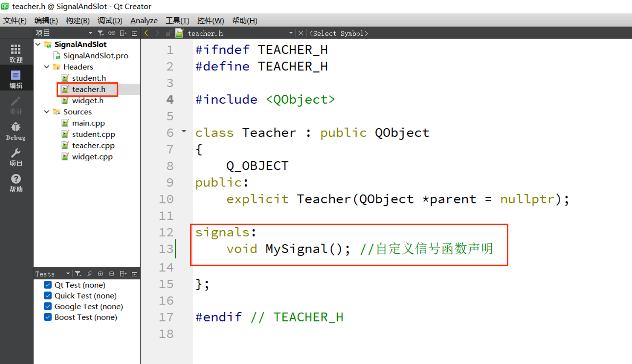Collapse the SignalAndSlot project node
This screenshot has width=632, height=364.
38,44
